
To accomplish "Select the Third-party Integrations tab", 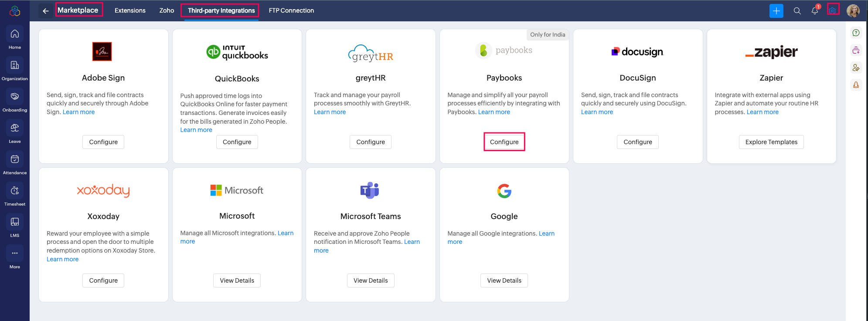I will point(221,10).
